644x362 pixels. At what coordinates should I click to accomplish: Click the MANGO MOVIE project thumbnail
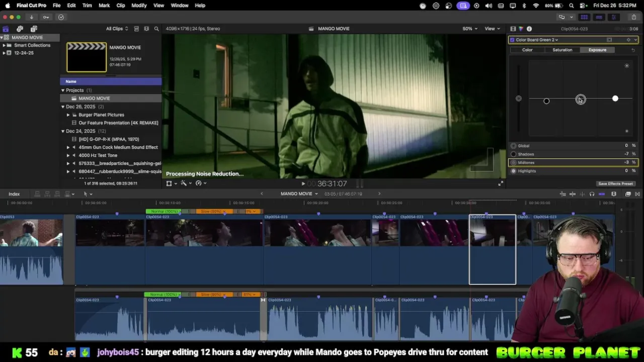point(87,57)
